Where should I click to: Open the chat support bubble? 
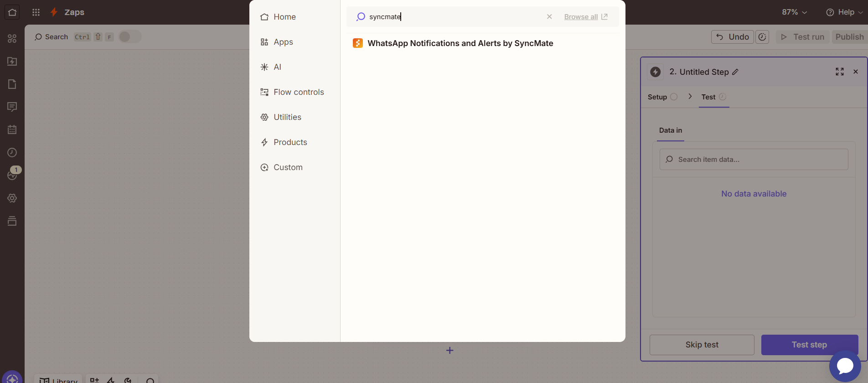[x=845, y=366]
